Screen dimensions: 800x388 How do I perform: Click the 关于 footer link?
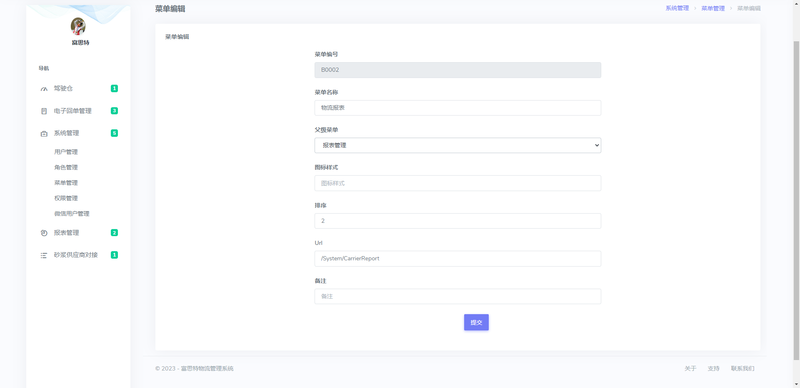pos(690,369)
